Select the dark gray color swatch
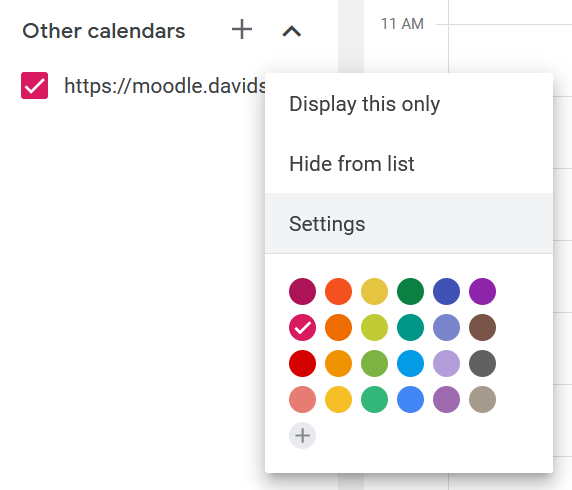 [x=482, y=363]
